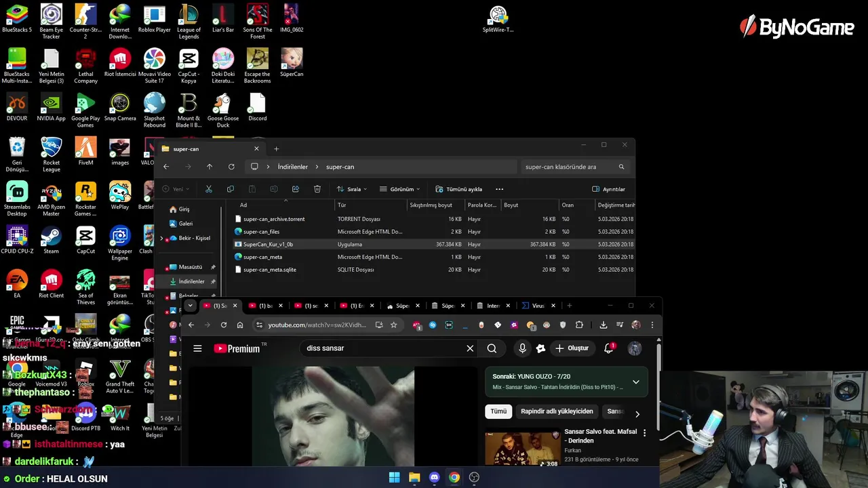Open the CPUID CPU-Z desktop icon
The height and width of the screenshot is (488, 868).
(x=17, y=240)
